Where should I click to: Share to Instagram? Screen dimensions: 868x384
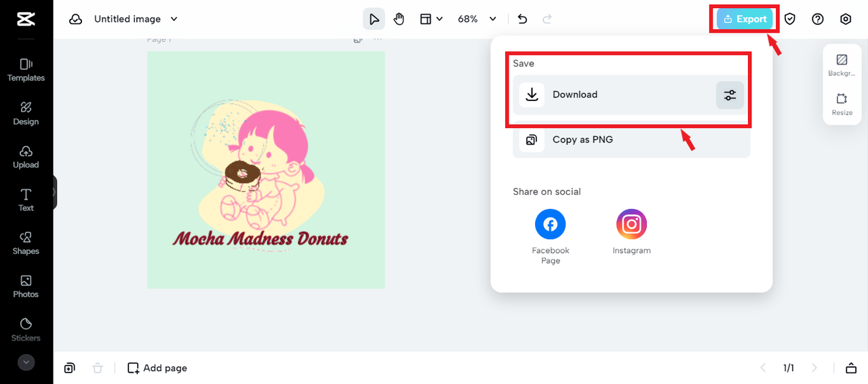click(631, 231)
